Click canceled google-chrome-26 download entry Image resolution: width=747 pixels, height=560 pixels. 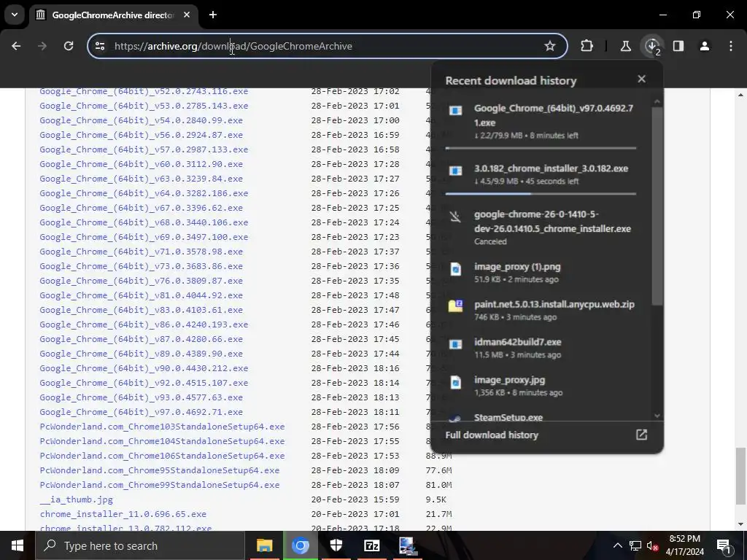tap(541, 227)
